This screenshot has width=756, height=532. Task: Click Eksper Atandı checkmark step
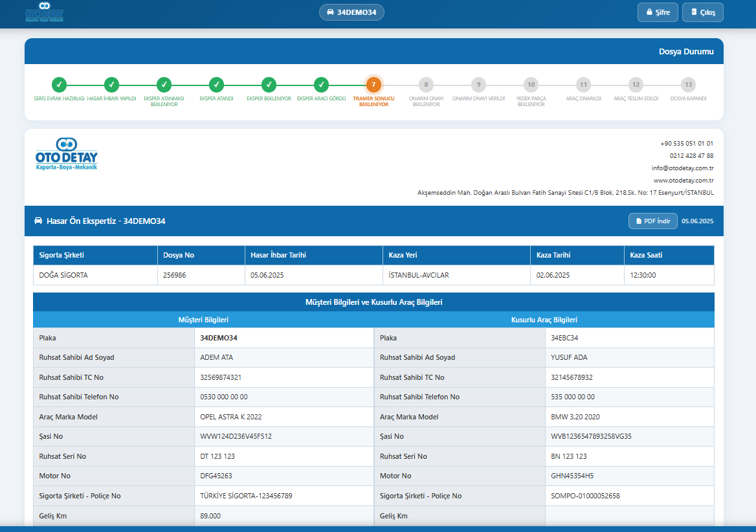coord(216,85)
